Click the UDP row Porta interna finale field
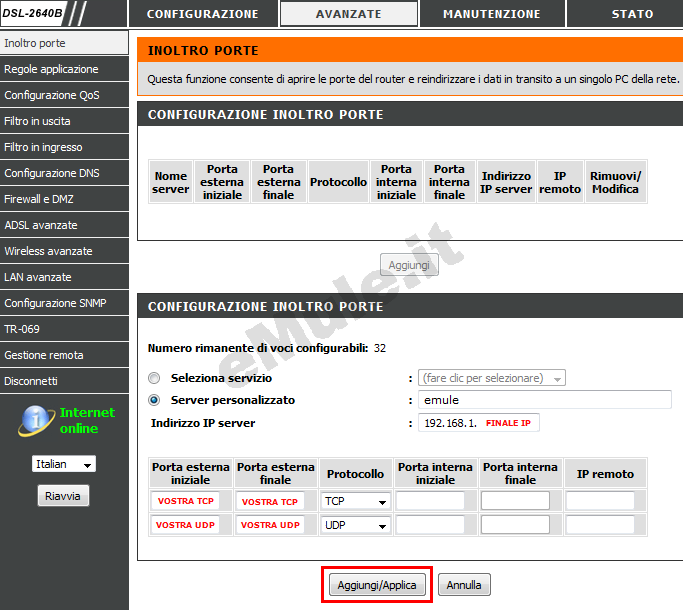Viewport: 683px width, 610px height. (515, 525)
